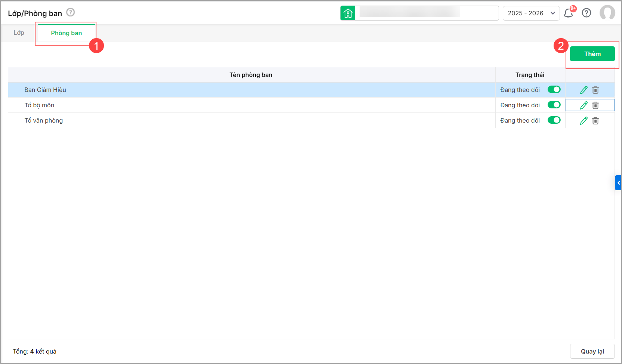Click the help icon next to Lớp/Phòng ban

[71, 12]
